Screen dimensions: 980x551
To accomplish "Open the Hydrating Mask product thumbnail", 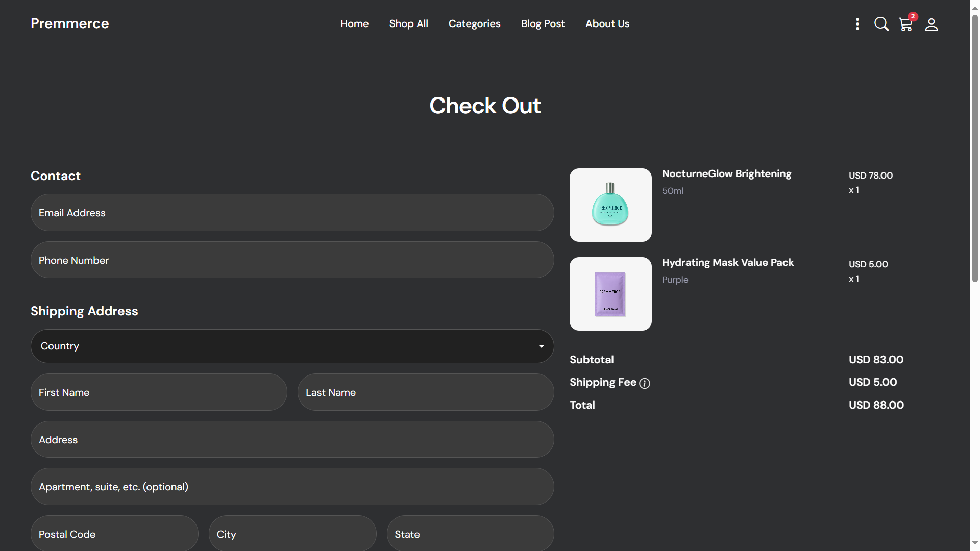I will tap(610, 294).
